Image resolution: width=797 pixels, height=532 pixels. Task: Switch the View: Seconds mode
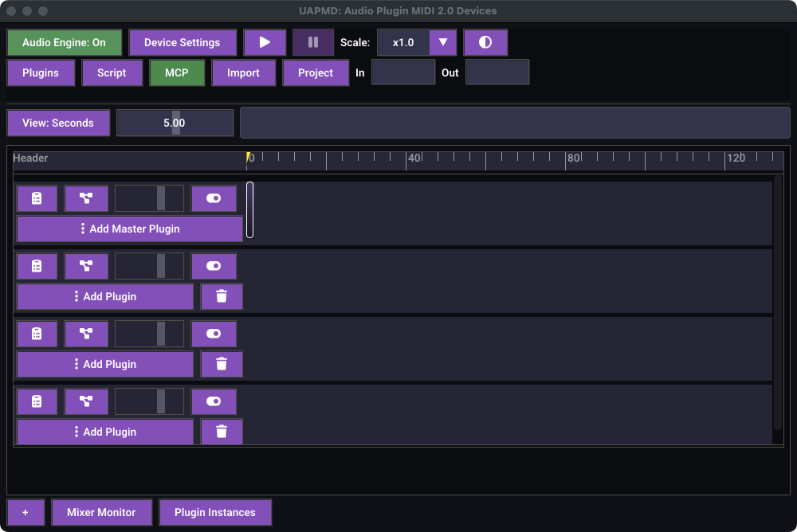click(x=58, y=123)
